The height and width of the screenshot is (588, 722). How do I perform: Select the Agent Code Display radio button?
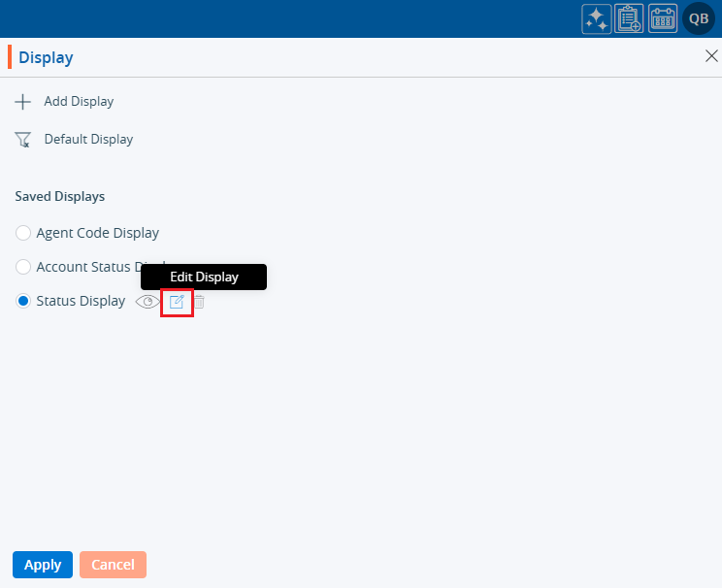(23, 233)
